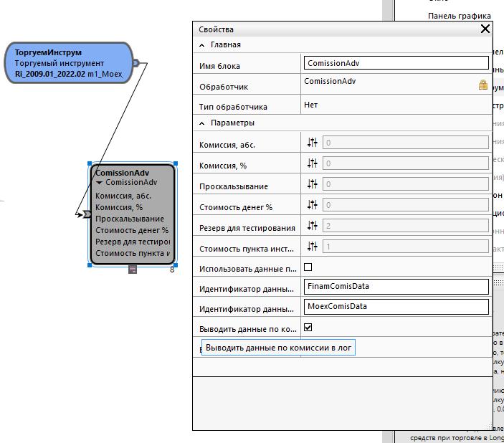
Task: Click the output port of the ТоргуемИнструм block
Action: 135,63
